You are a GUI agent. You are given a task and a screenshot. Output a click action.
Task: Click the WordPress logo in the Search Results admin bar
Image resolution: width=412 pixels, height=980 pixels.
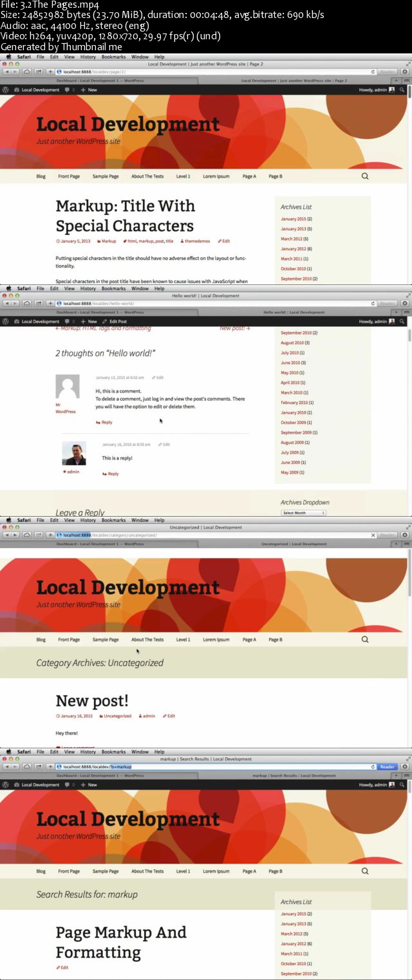[x=5, y=785]
